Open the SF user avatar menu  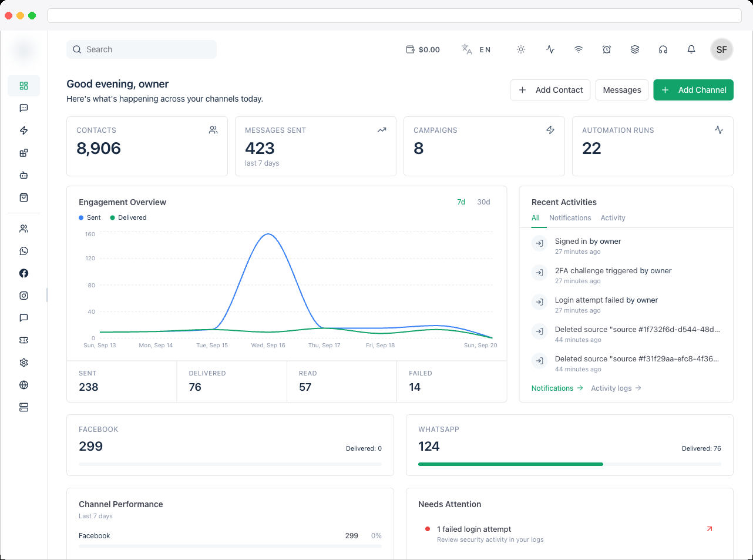tap(722, 49)
